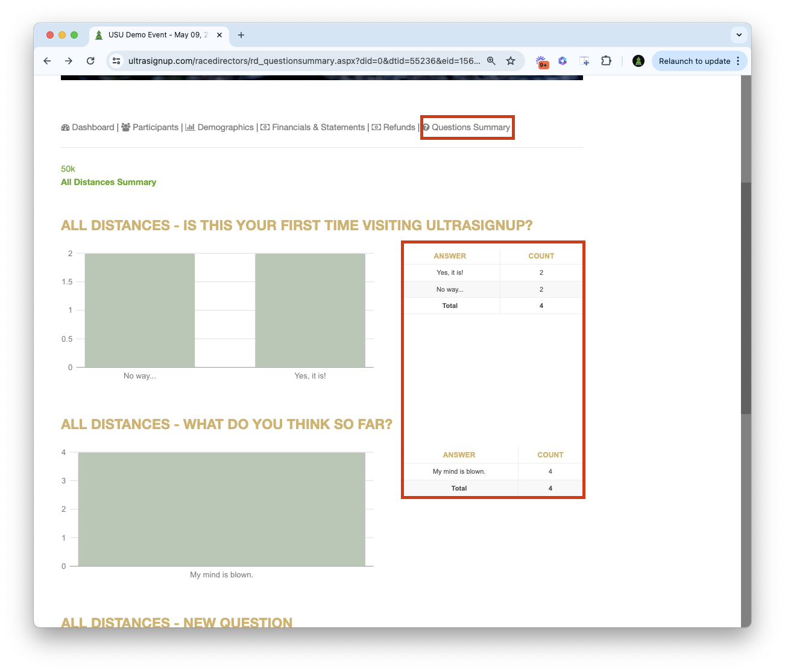Screen dimensions: 785x672
Task: Click COUNT header in first table
Action: pyautogui.click(x=541, y=256)
